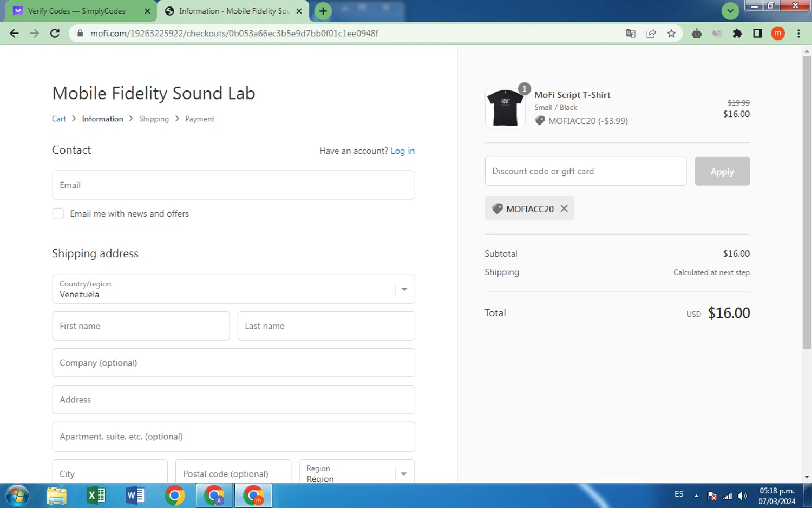
Task: Click the Shipping breadcrumb step
Action: 154,119
